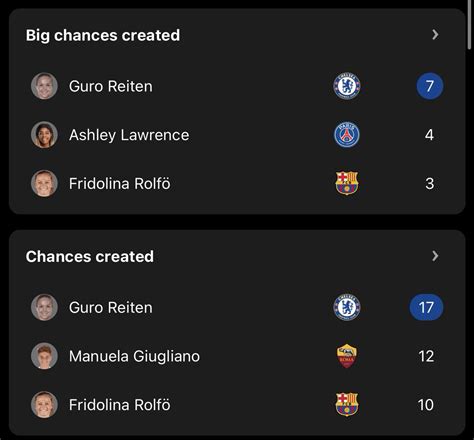
Task: Select Ashley Lawrence player name
Action: pos(129,135)
